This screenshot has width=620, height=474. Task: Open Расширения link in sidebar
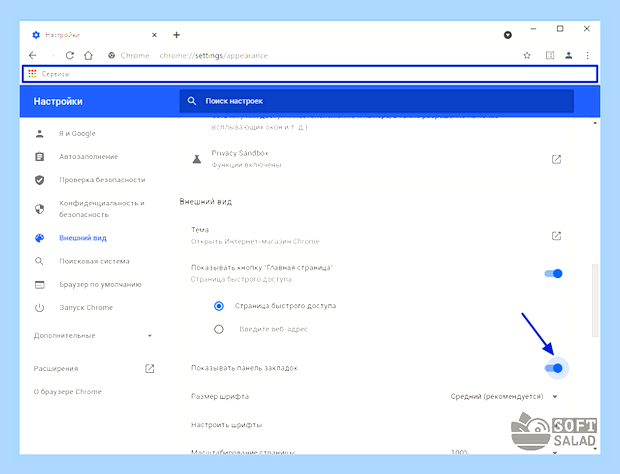(56, 368)
